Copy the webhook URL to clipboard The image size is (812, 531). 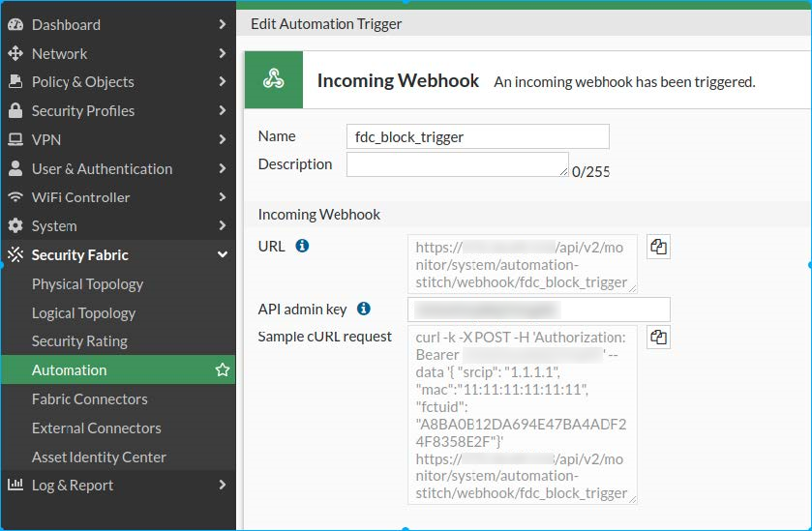click(x=658, y=247)
